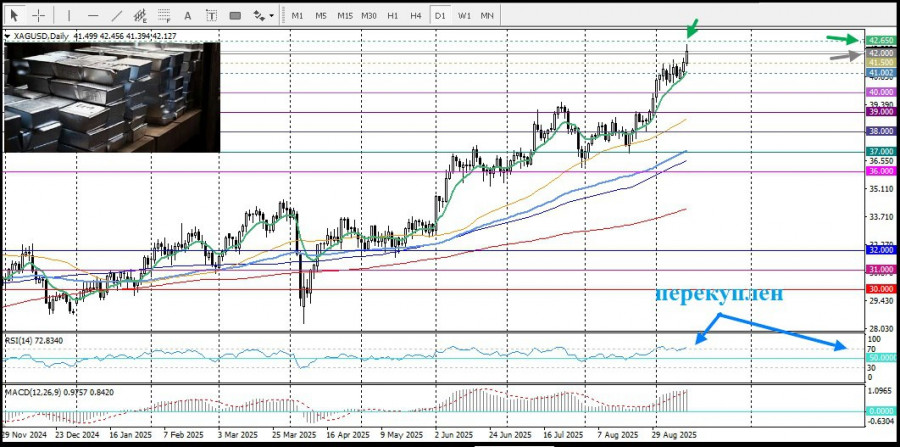Switch chart to H4 timeframe
The height and width of the screenshot is (447, 900).
click(416, 15)
